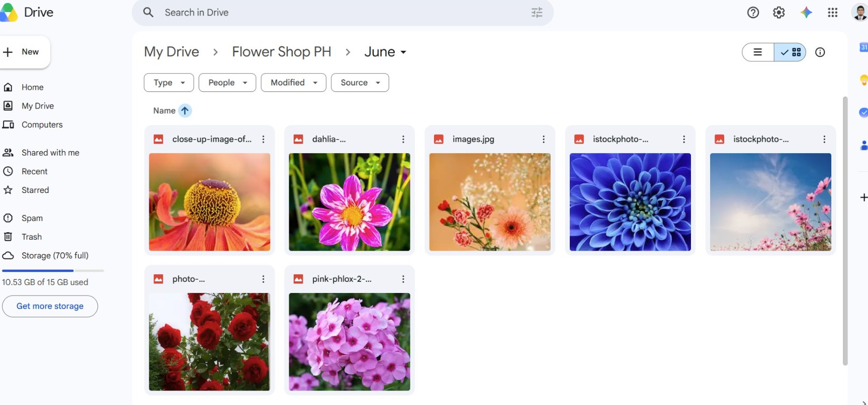Click Get more storage button
The image size is (868, 405).
tap(50, 306)
